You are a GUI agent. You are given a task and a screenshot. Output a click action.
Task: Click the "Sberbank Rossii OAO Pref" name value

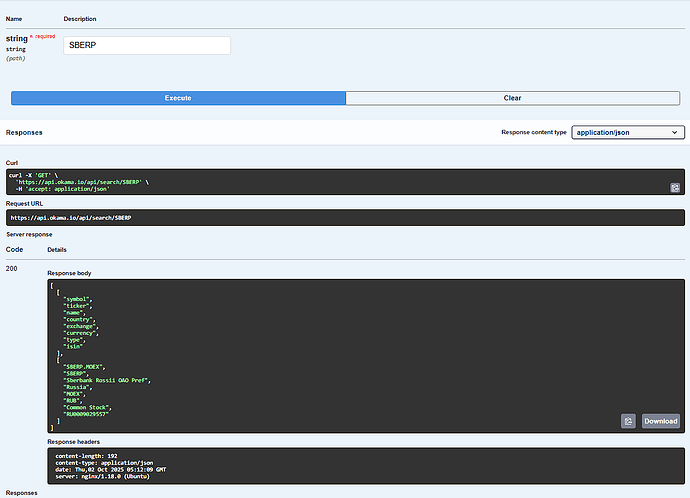tap(107, 381)
